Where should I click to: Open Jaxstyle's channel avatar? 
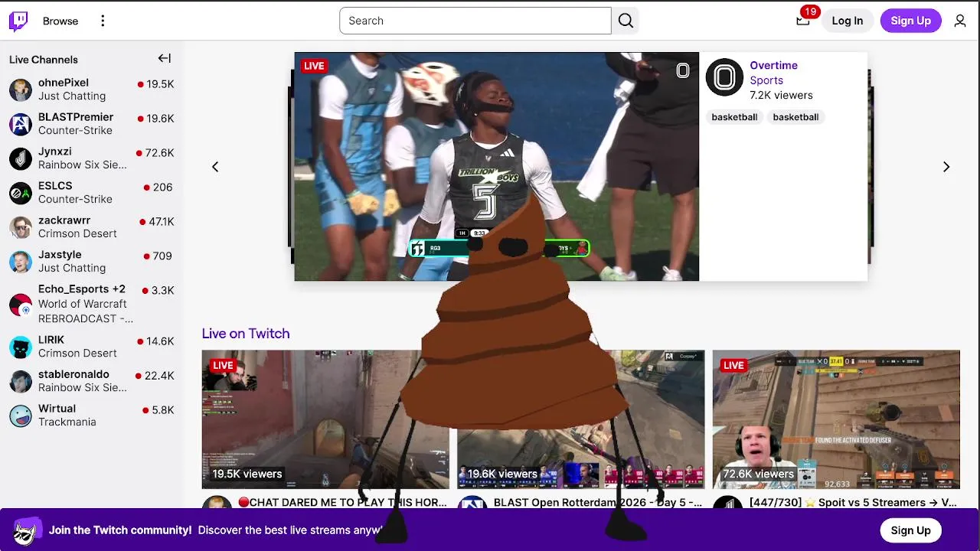coord(21,262)
